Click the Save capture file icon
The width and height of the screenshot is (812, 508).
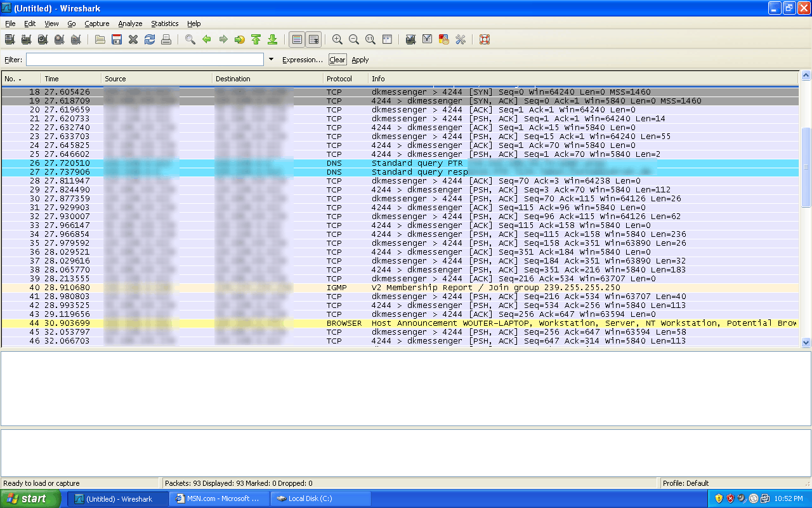(x=117, y=39)
